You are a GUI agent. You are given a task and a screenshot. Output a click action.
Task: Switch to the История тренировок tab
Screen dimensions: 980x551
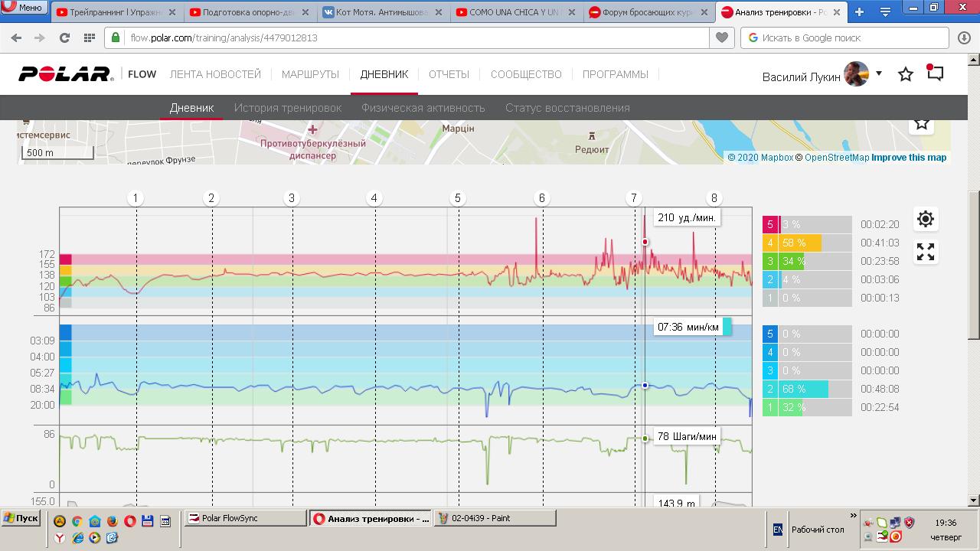tap(288, 108)
